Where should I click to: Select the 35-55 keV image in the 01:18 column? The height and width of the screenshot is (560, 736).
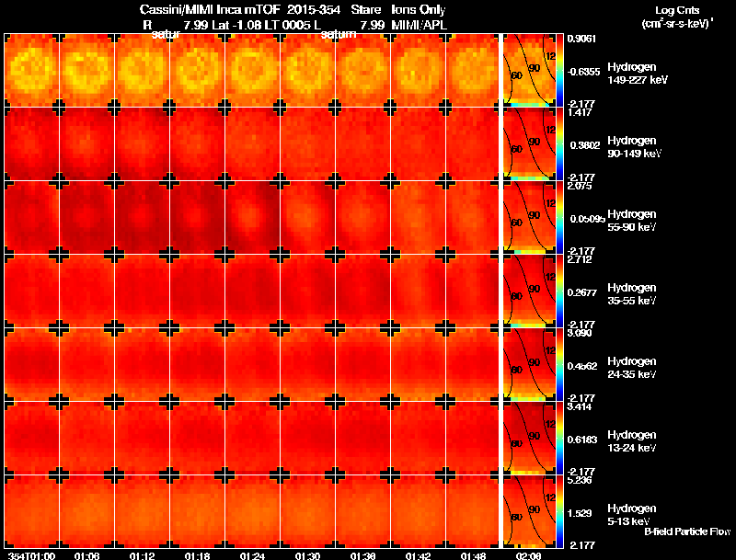click(x=198, y=291)
